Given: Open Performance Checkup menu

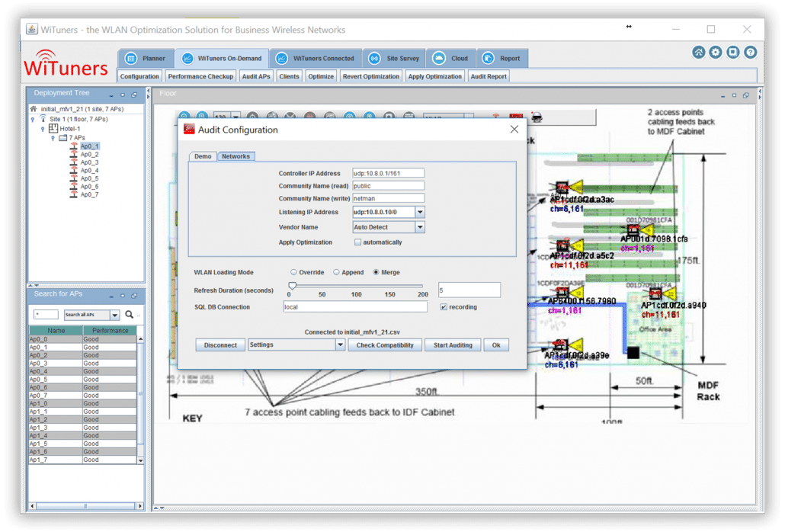Looking at the screenshot, I should 200,76.
